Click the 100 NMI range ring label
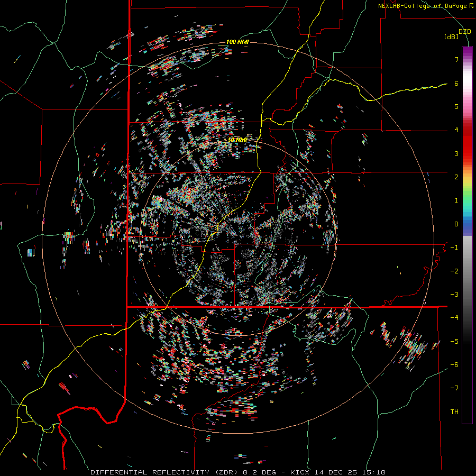Viewport: 476px width, 476px height. click(237, 42)
